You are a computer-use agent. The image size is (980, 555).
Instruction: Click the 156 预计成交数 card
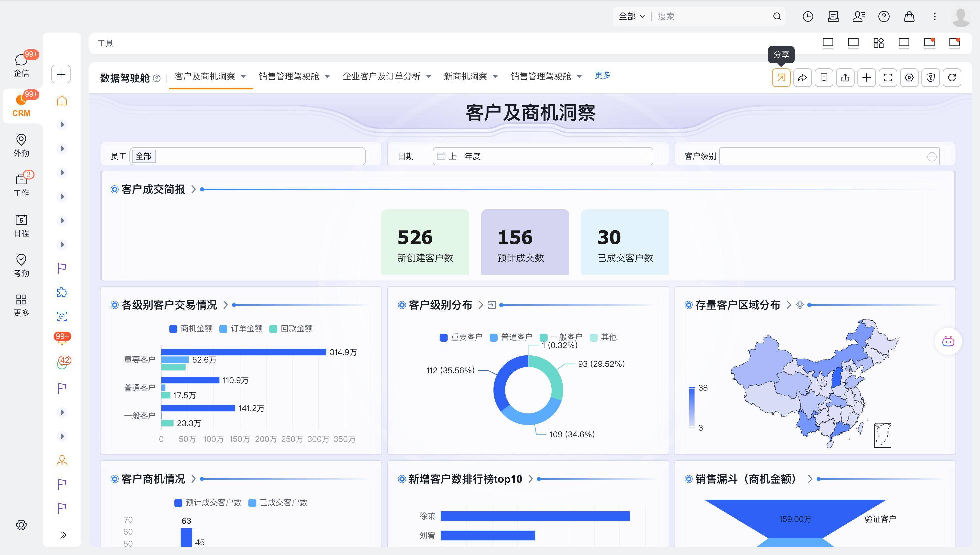(525, 242)
